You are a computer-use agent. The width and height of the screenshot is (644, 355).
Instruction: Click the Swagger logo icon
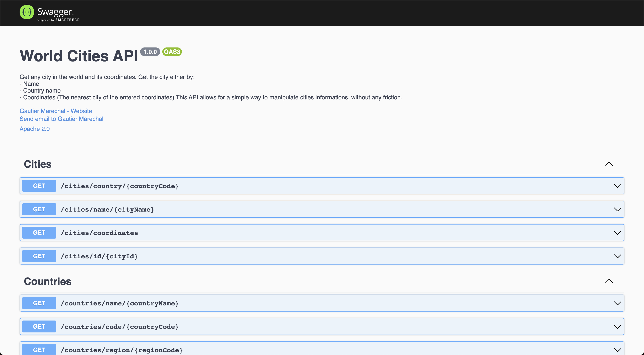point(27,12)
